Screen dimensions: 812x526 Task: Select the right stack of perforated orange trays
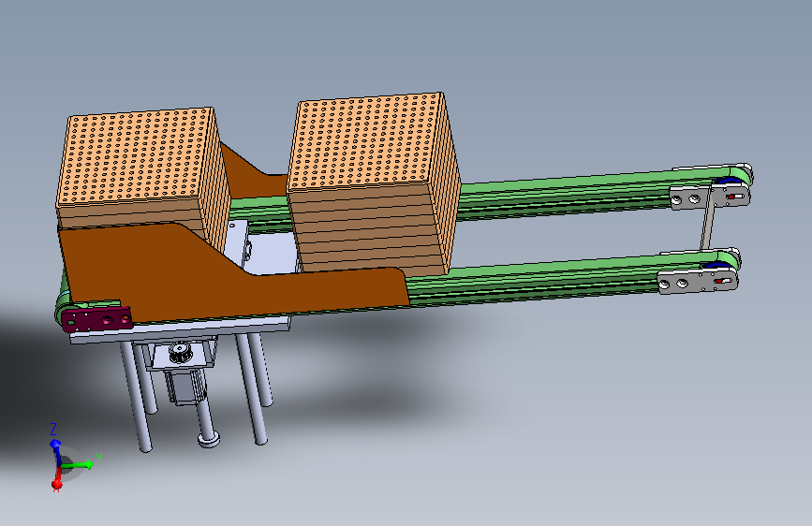tap(373, 182)
